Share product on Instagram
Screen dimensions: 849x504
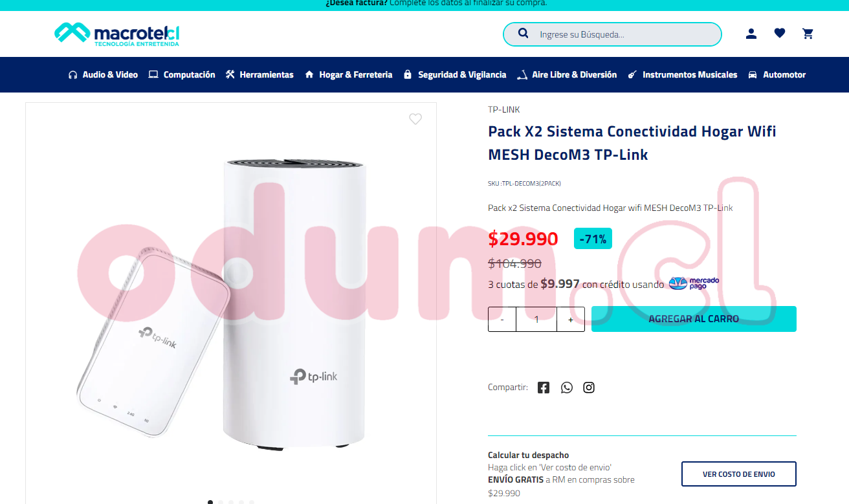click(589, 388)
